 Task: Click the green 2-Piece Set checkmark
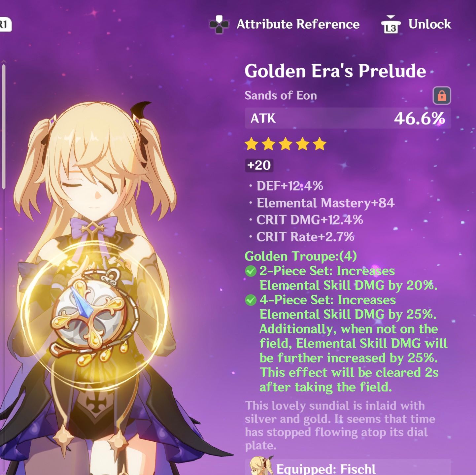(251, 271)
